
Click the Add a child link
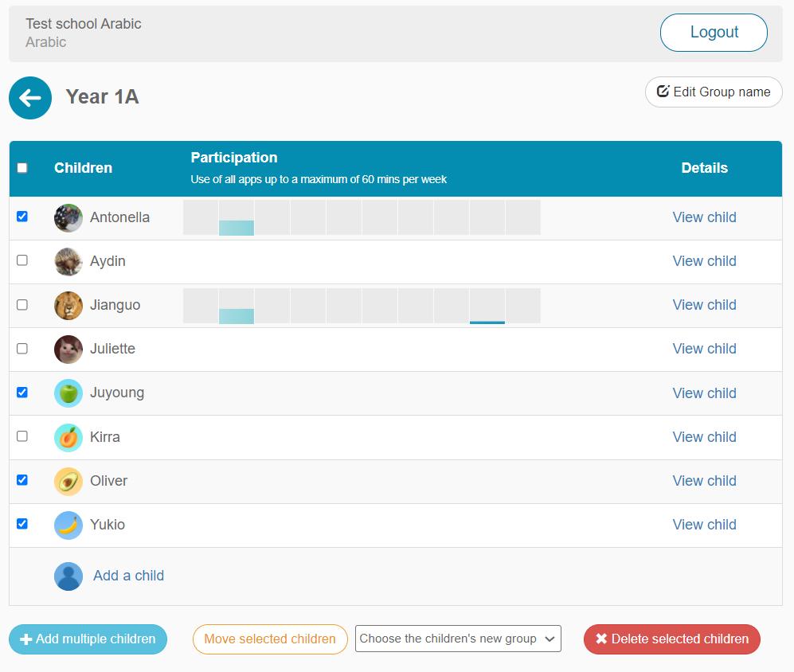tap(128, 576)
